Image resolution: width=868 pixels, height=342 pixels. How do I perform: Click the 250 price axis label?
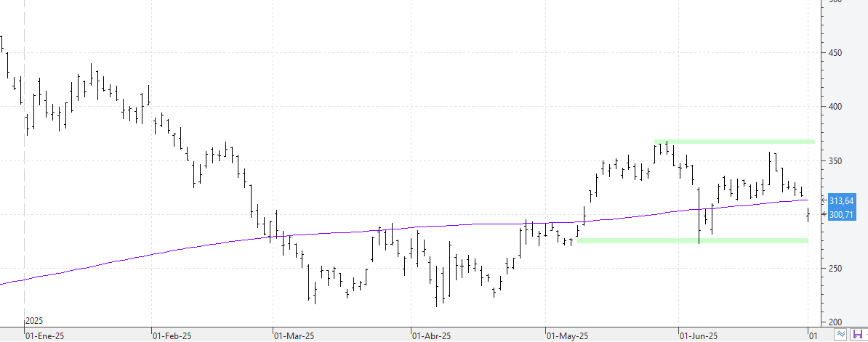coord(835,269)
